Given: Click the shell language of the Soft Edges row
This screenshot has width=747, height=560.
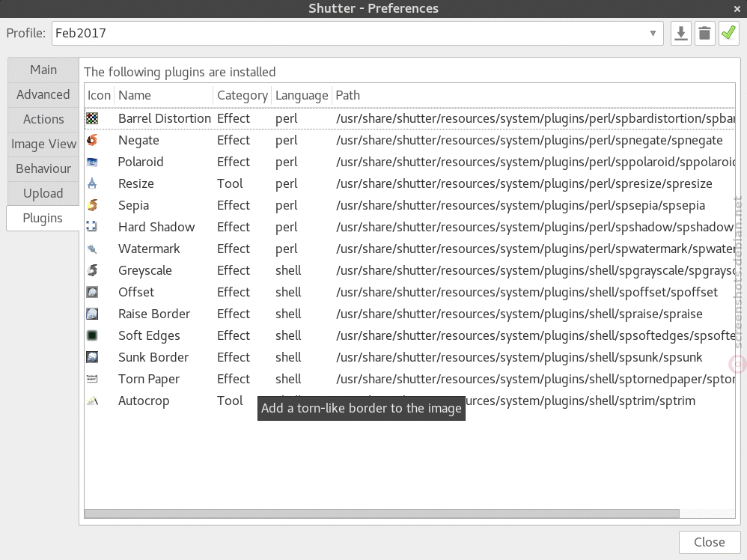Looking at the screenshot, I should (x=288, y=335).
